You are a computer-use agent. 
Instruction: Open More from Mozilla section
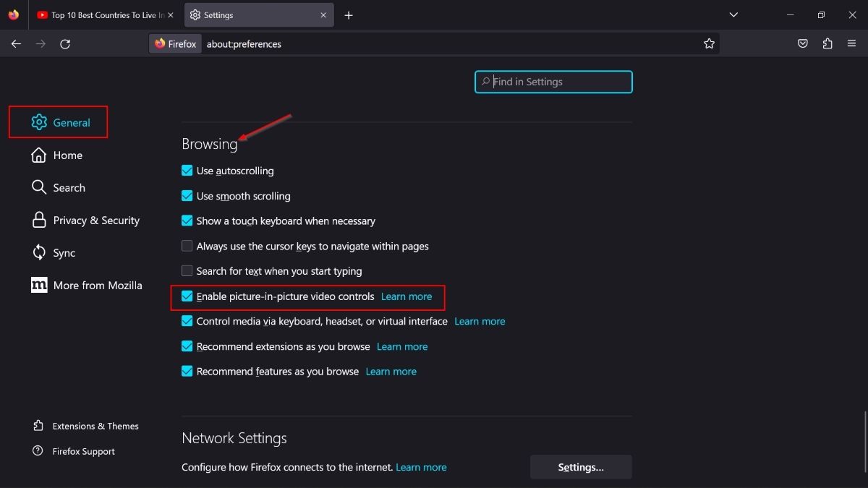98,285
